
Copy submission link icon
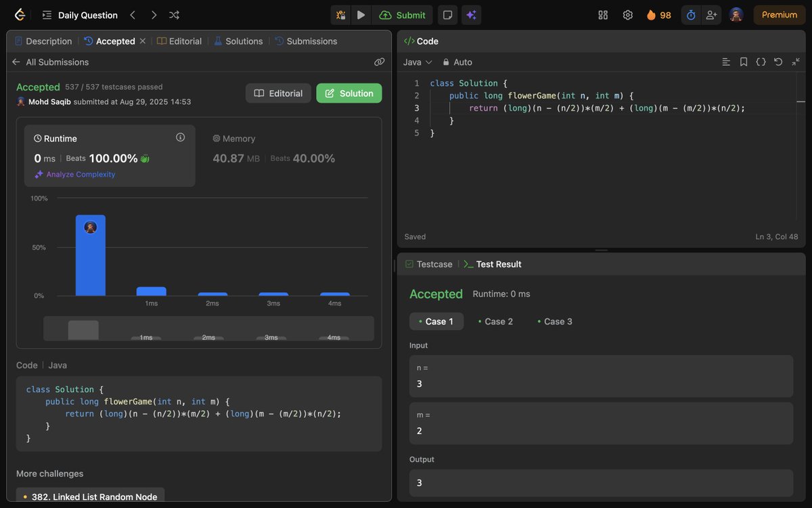(379, 62)
